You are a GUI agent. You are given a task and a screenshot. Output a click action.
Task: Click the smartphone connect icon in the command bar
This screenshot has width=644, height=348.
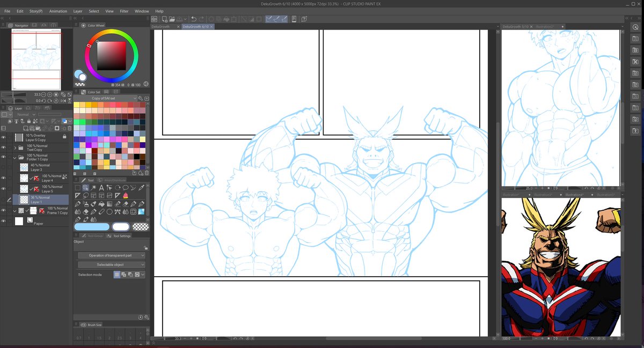click(x=295, y=19)
